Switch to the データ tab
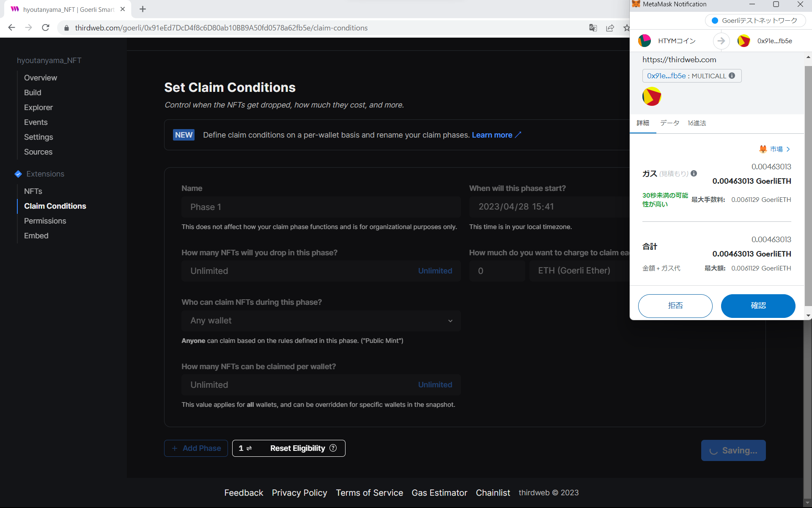This screenshot has height=508, width=812. point(669,123)
